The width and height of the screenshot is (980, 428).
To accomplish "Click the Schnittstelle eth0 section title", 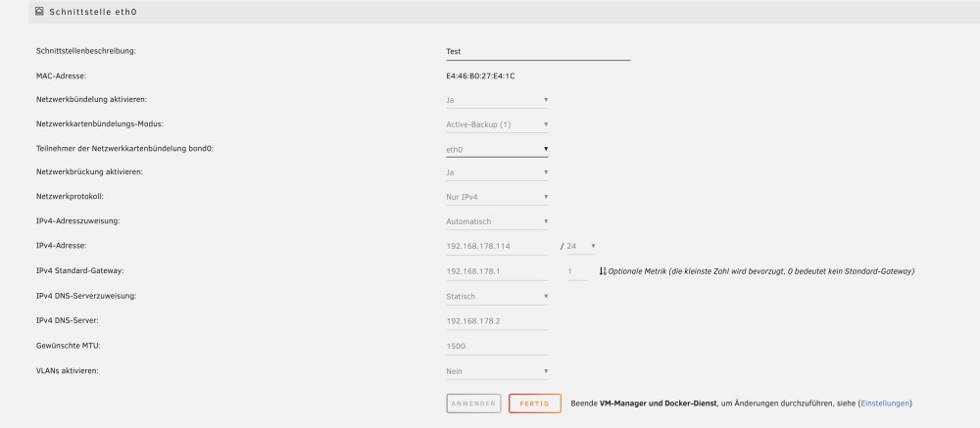I will [x=92, y=11].
